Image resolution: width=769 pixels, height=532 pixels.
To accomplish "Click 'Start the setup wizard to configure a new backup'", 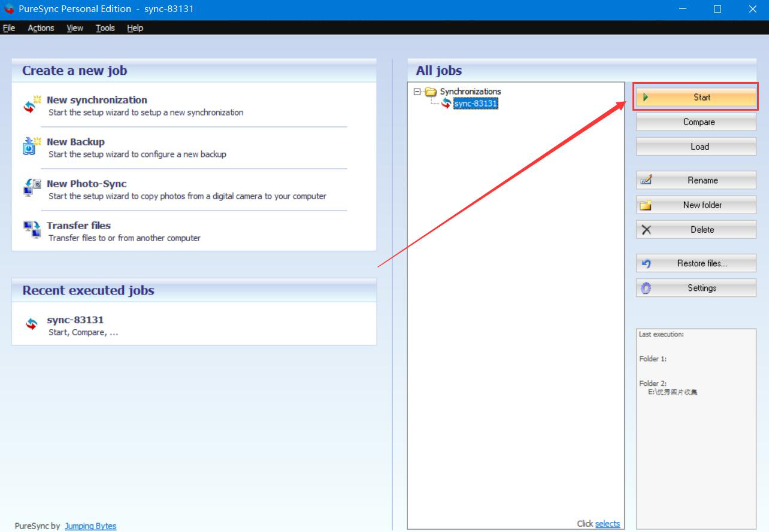I will click(137, 154).
